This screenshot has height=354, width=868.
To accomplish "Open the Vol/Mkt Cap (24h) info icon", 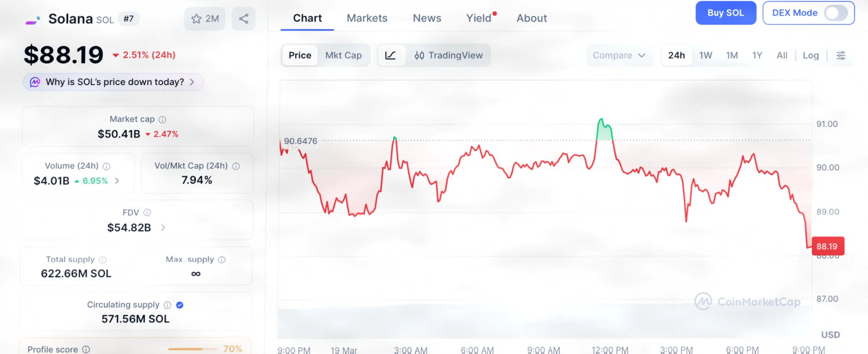I will point(236,166).
